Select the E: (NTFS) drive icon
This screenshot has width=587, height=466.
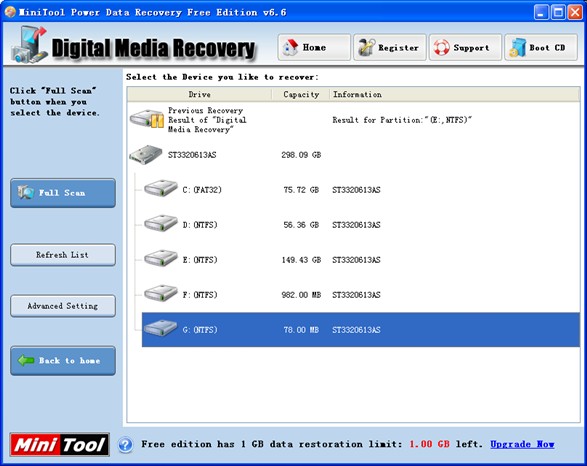click(161, 259)
